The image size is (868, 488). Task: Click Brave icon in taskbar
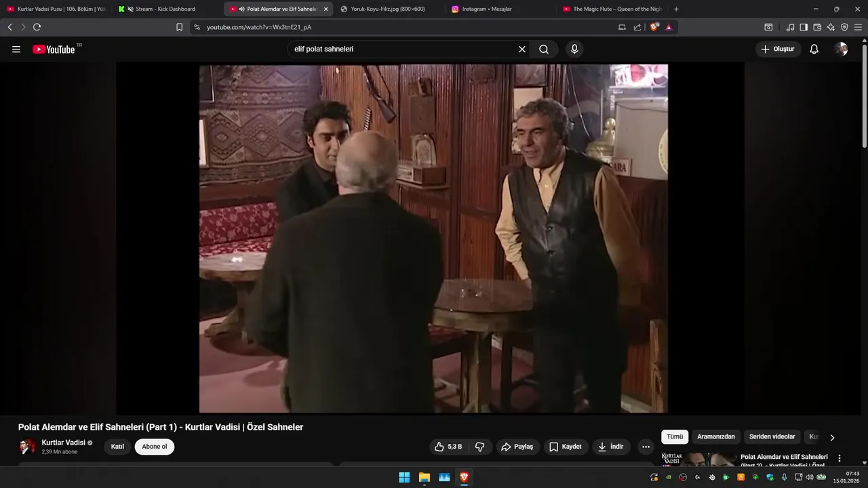click(x=465, y=477)
